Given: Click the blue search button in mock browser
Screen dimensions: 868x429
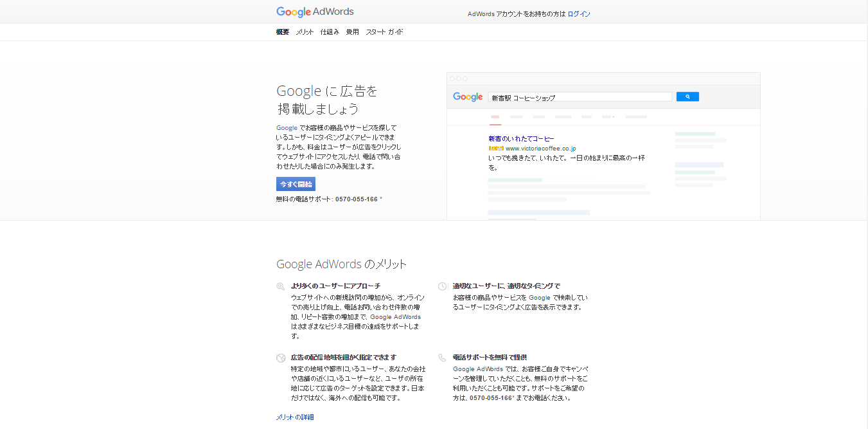Looking at the screenshot, I should [687, 96].
